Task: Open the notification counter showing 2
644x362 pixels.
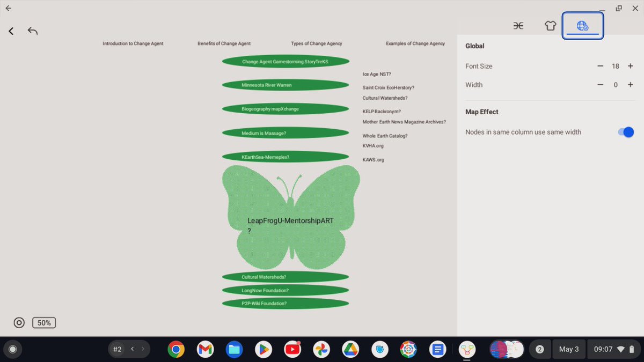Action: click(540, 349)
